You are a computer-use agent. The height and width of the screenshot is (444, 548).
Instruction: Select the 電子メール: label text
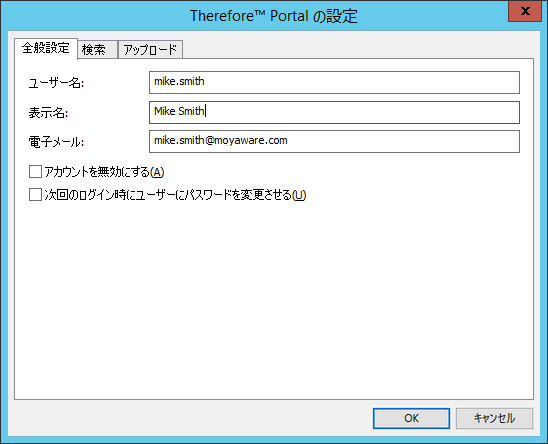[x=56, y=142]
